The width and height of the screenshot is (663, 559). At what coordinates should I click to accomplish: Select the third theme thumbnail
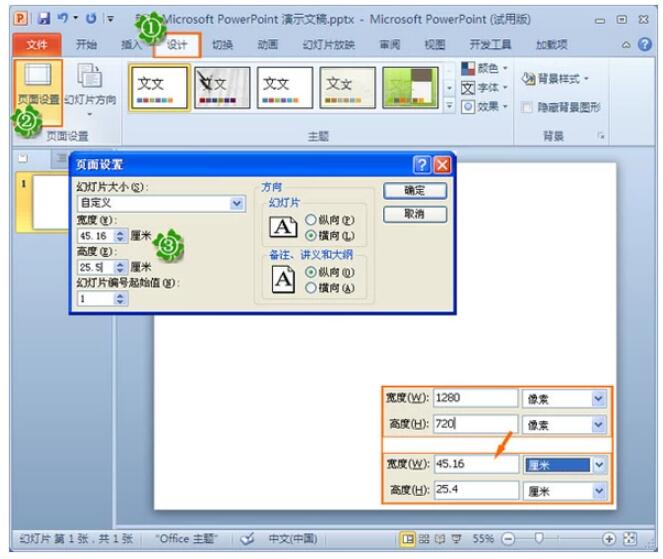pos(285,88)
